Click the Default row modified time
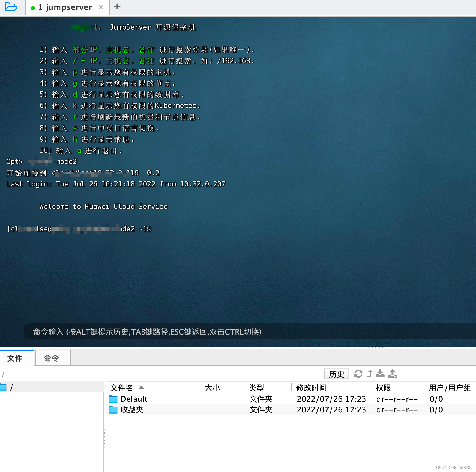 [331, 399]
